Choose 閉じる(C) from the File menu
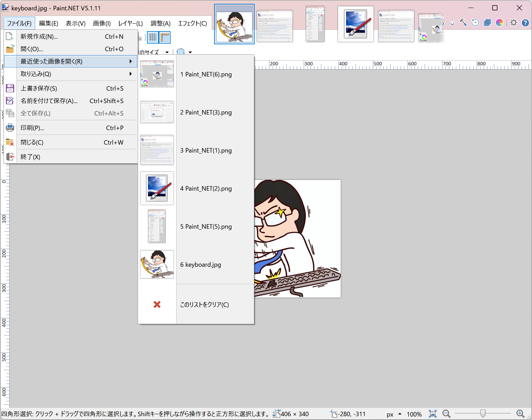Image resolution: width=532 pixels, height=420 pixels. click(x=71, y=142)
